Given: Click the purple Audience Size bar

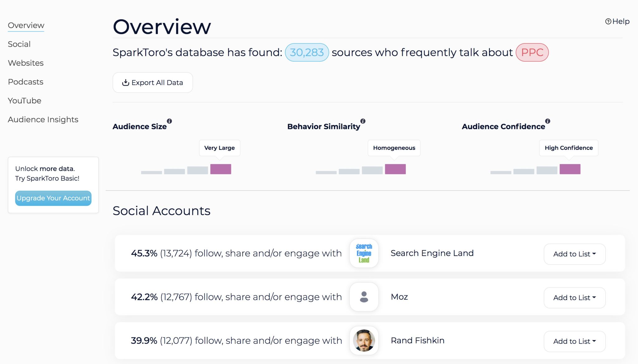Looking at the screenshot, I should point(221,169).
